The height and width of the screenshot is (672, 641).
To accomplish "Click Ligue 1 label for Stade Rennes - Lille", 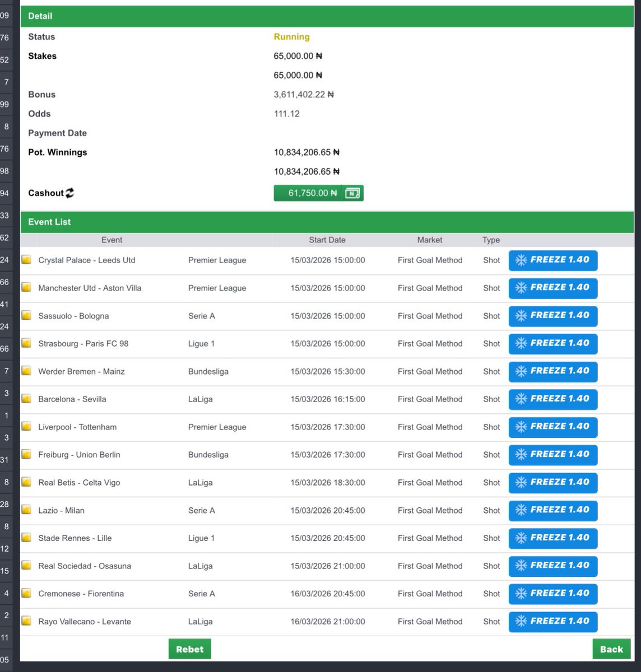I will [x=201, y=538].
